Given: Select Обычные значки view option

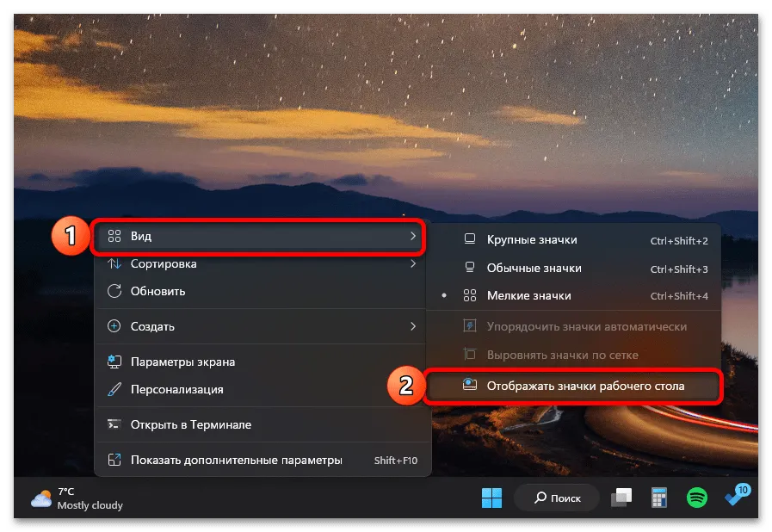Looking at the screenshot, I should click(573, 268).
